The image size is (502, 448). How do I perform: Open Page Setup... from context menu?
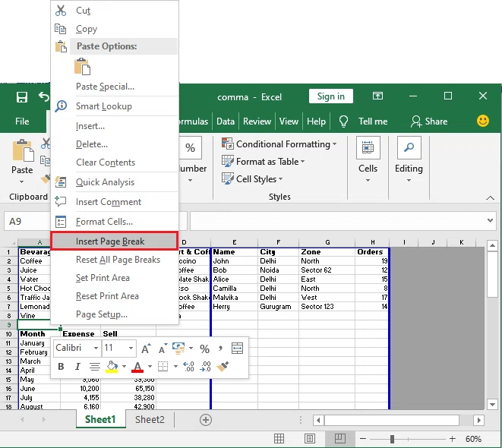tap(114, 314)
